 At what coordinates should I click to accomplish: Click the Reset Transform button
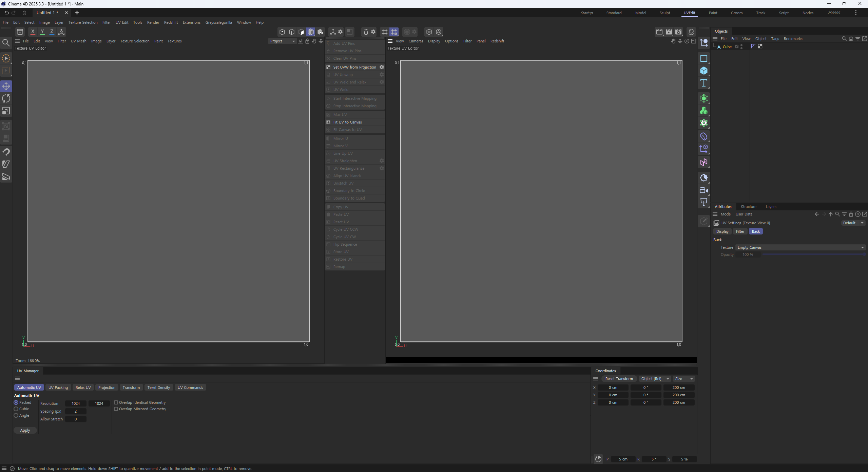pyautogui.click(x=619, y=379)
